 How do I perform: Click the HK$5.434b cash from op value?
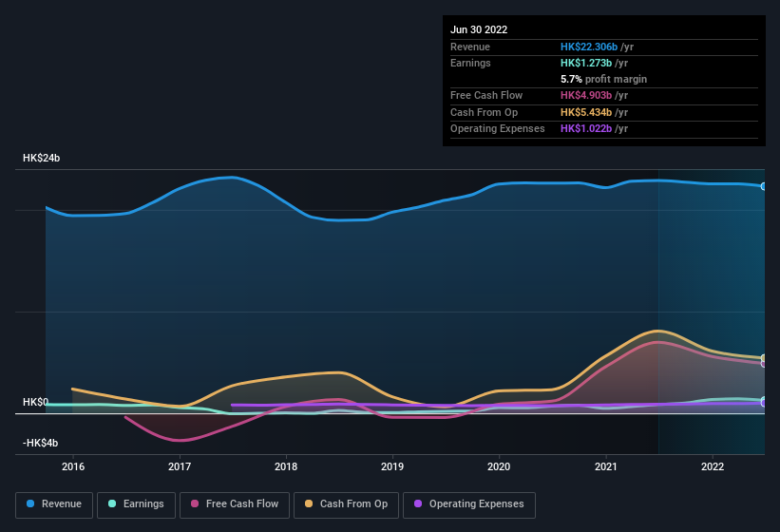tap(586, 112)
